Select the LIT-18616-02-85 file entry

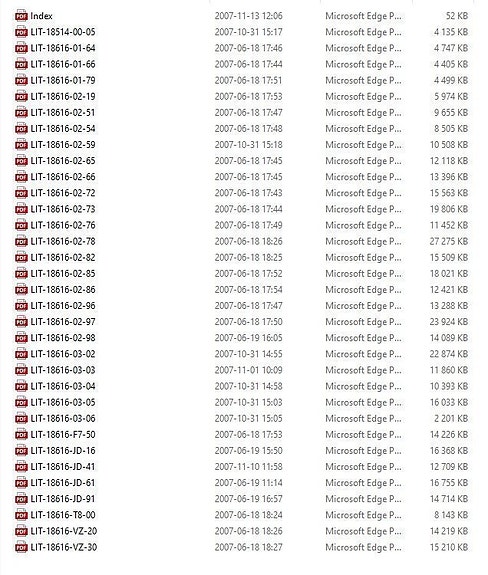(x=63, y=274)
